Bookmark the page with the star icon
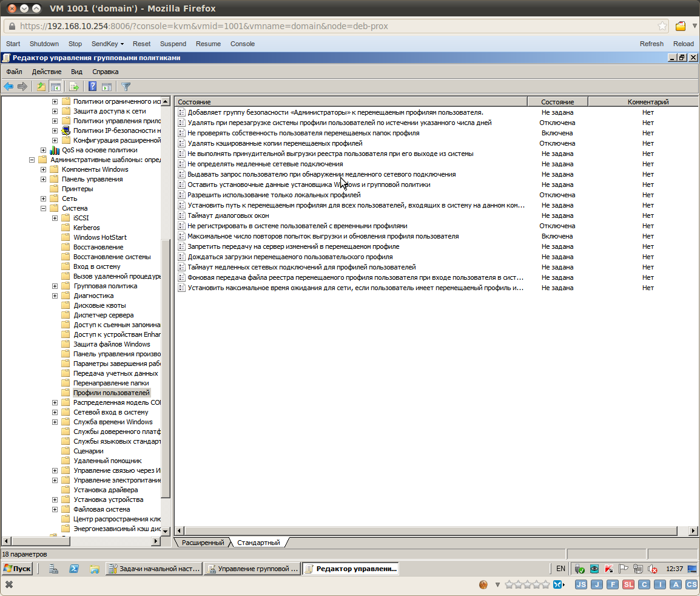 (x=662, y=26)
